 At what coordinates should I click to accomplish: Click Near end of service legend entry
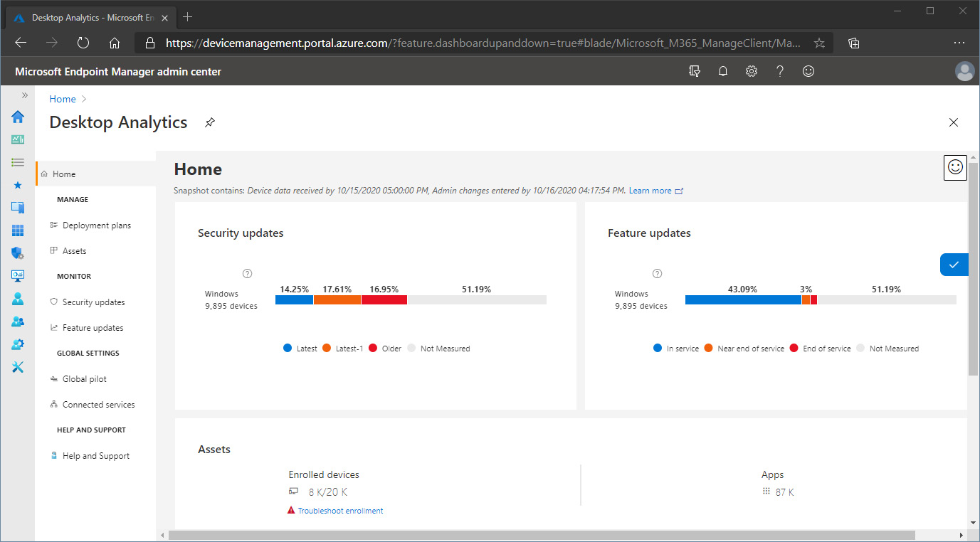744,349
